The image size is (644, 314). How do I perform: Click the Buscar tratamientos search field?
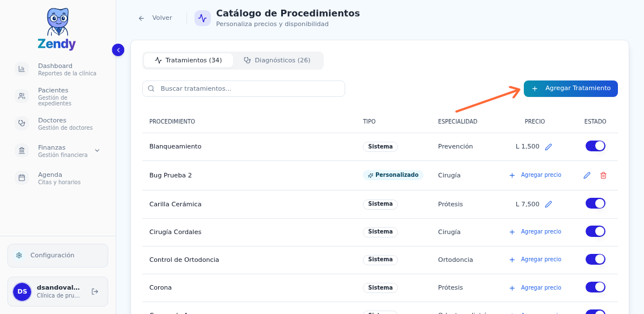pyautogui.click(x=244, y=88)
